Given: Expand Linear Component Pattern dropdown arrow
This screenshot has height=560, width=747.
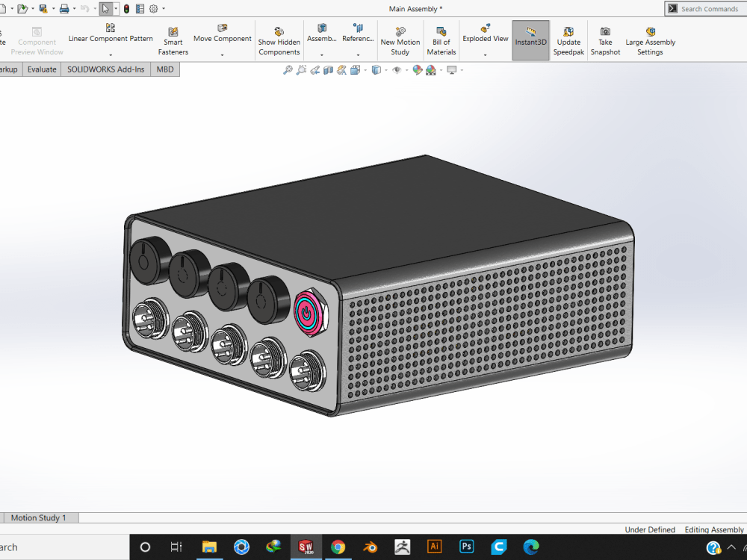Looking at the screenshot, I should coord(111,55).
